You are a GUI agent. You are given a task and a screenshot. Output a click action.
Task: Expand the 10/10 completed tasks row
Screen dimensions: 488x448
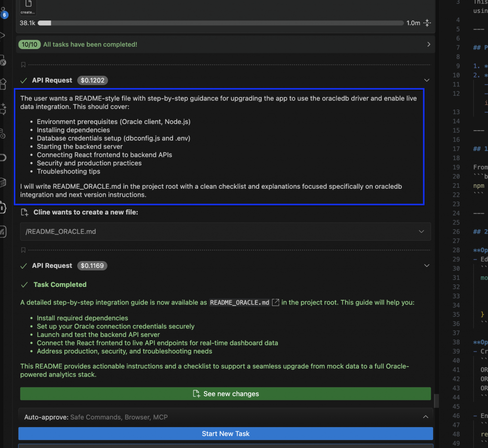[427, 43]
